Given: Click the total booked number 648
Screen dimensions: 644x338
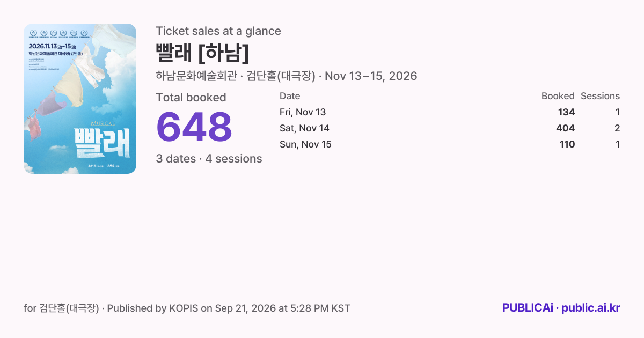Looking at the screenshot, I should pos(194,127).
